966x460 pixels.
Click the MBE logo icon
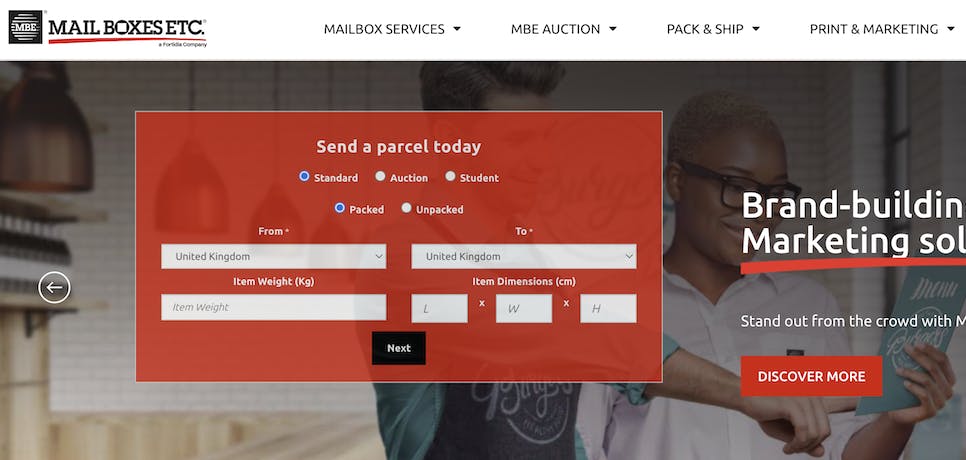[25, 27]
